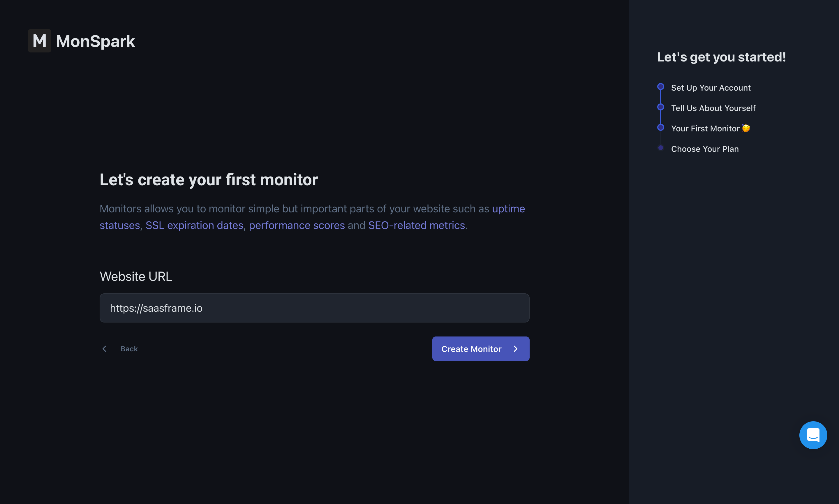Click the Set Up Your Account step dot
839x504 pixels.
[x=660, y=87]
